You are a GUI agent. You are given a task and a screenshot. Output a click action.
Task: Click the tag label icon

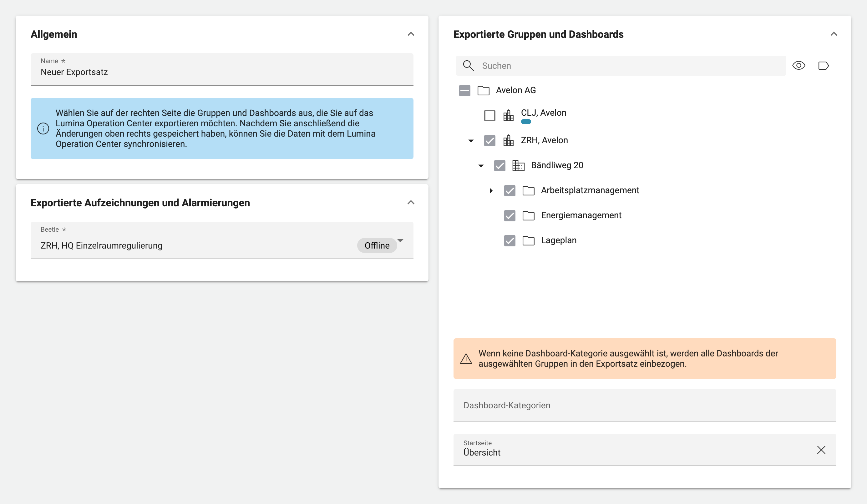coord(823,65)
